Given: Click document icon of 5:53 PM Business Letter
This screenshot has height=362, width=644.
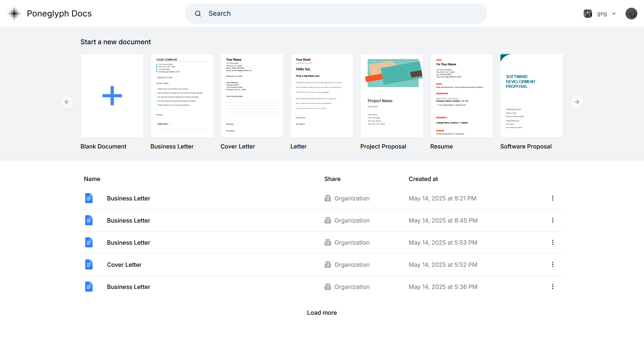Looking at the screenshot, I should coord(89,242).
